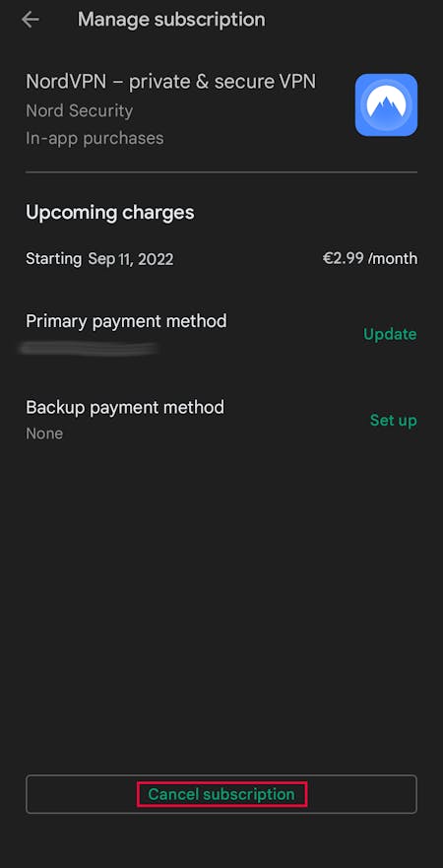Screen dimensions: 443x868
Task: Select the Upcoming charges heading
Action: coord(110,213)
